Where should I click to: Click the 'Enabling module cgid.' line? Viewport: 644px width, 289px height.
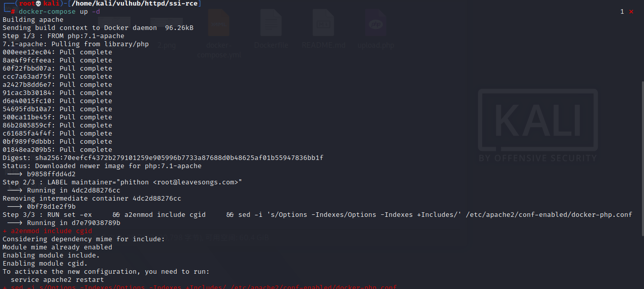click(x=45, y=264)
